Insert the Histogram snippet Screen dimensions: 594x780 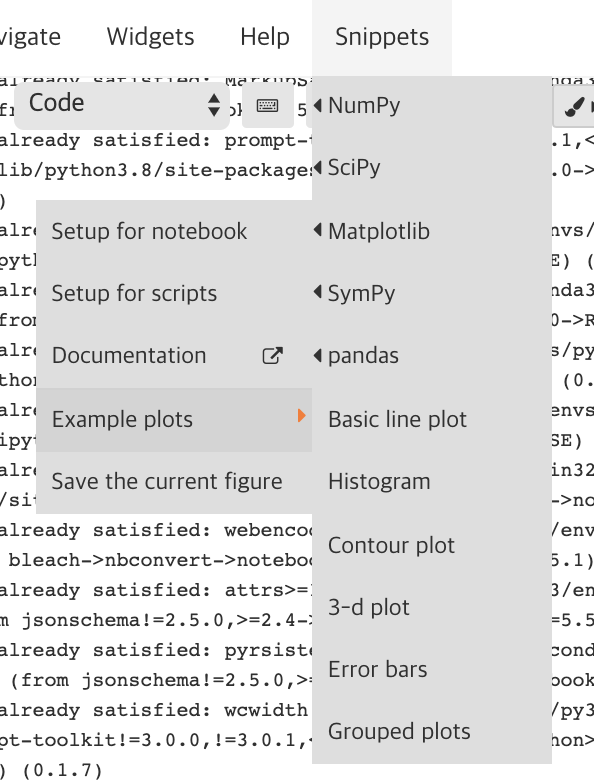click(432, 482)
